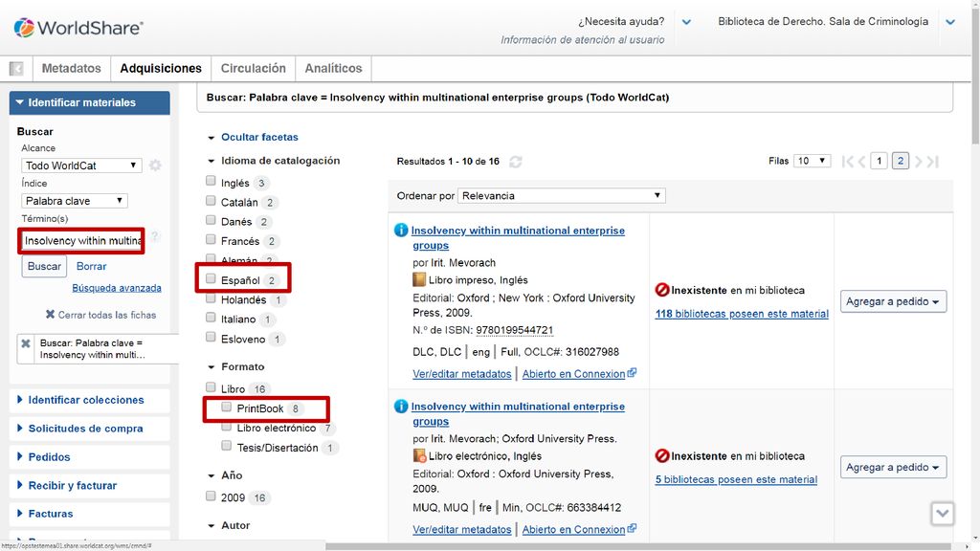Viewport: 980px width, 551px height.
Task: Click Ocultar facetas link
Action: click(259, 137)
